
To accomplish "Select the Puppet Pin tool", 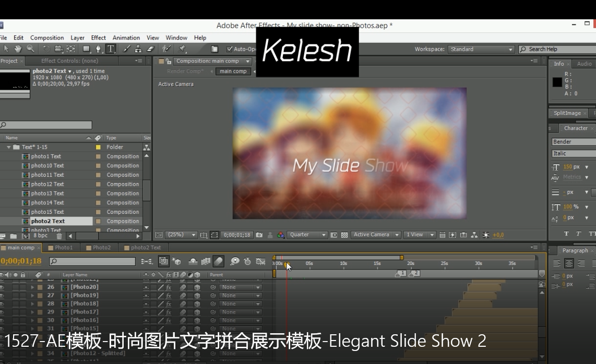I will pos(182,48).
